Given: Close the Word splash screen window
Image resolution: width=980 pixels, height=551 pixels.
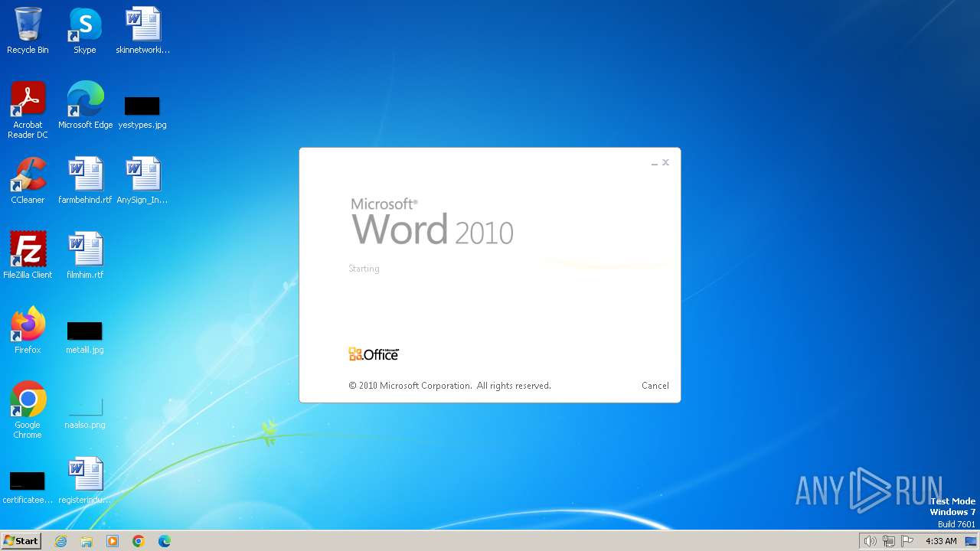Looking at the screenshot, I should [665, 162].
